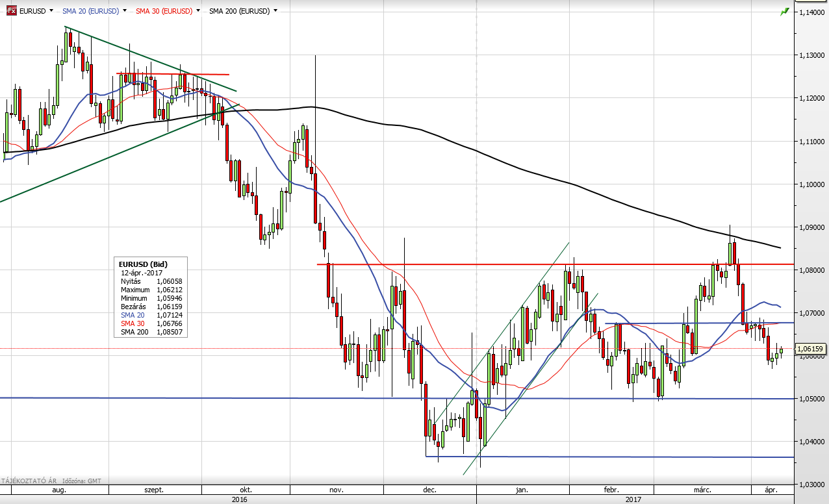This screenshot has height=504, width=829.
Task: Click the SMA 20 value 1,07124
Action: click(170, 315)
